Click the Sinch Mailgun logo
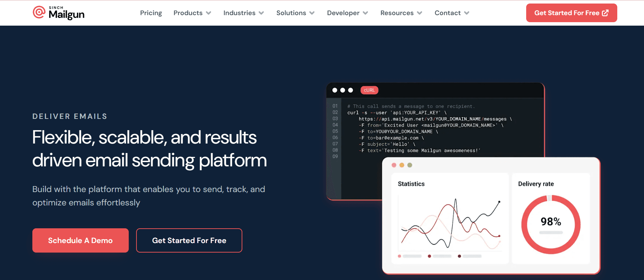The height and width of the screenshot is (280, 644). (x=58, y=13)
